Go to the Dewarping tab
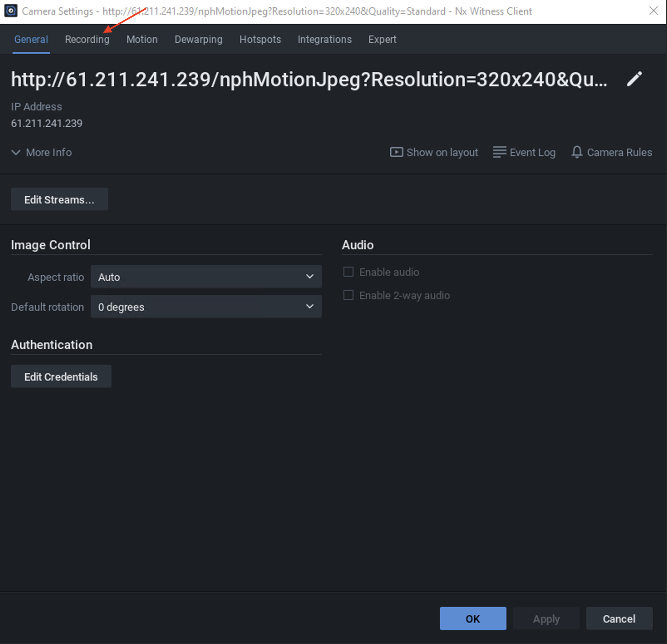The width and height of the screenshot is (667, 644). tap(198, 40)
